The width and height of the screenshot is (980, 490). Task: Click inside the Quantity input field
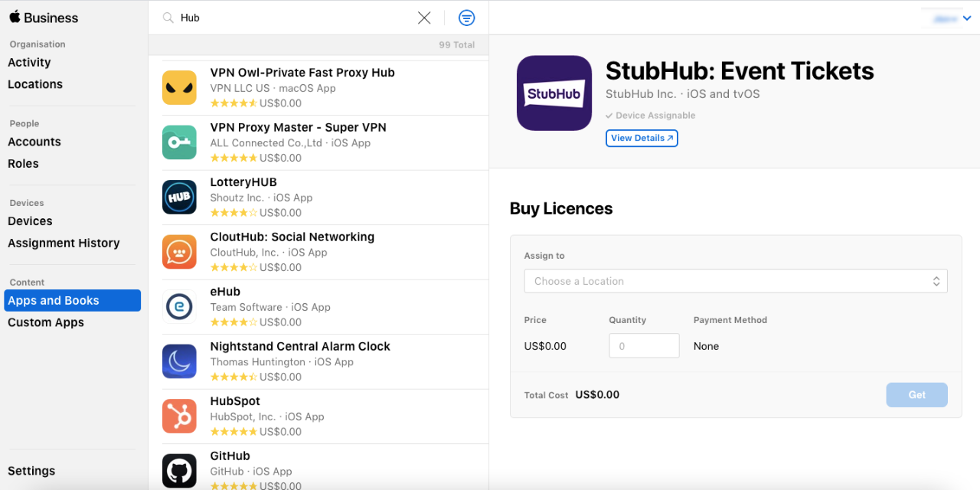[644, 345]
